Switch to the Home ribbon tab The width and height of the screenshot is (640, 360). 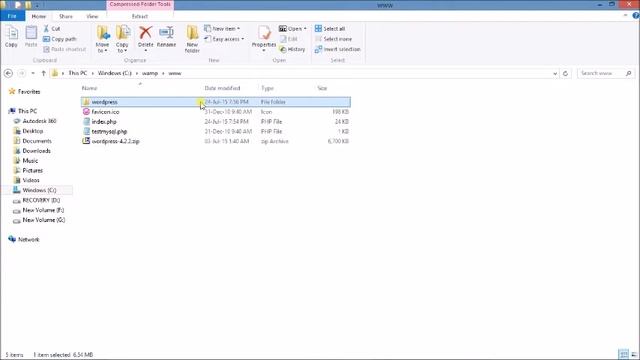pos(38,16)
